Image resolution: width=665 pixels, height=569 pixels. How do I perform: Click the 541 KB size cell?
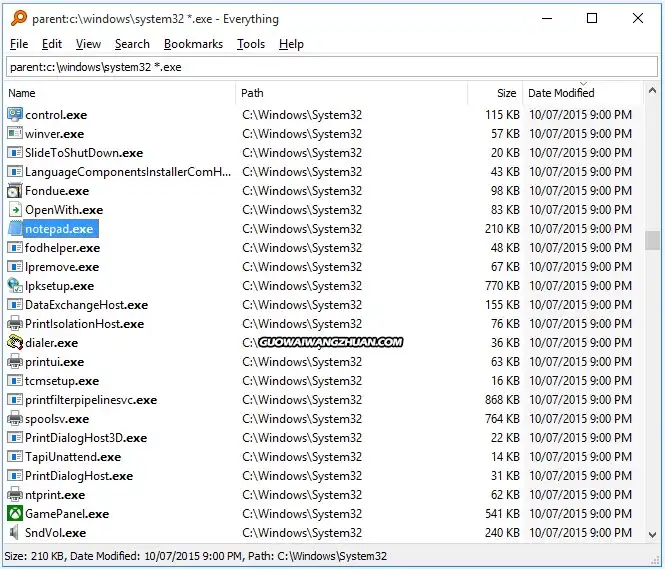click(502, 514)
